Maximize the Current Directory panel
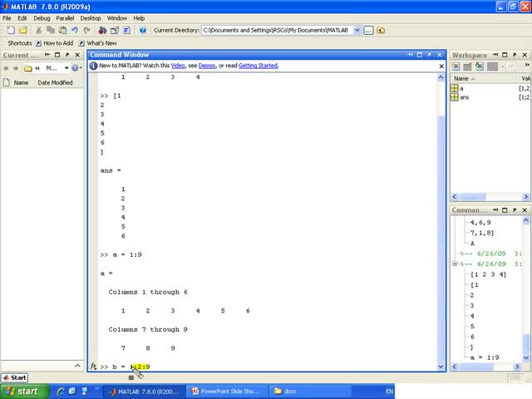 [x=57, y=55]
